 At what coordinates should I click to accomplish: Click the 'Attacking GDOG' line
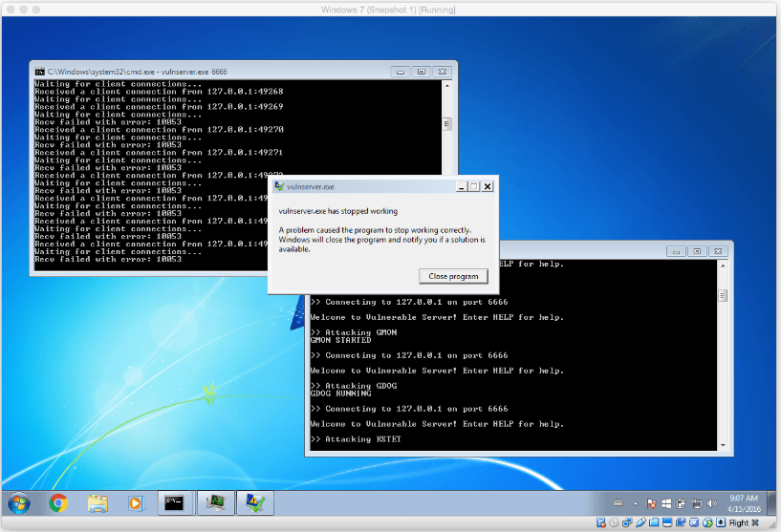pyautogui.click(x=354, y=386)
